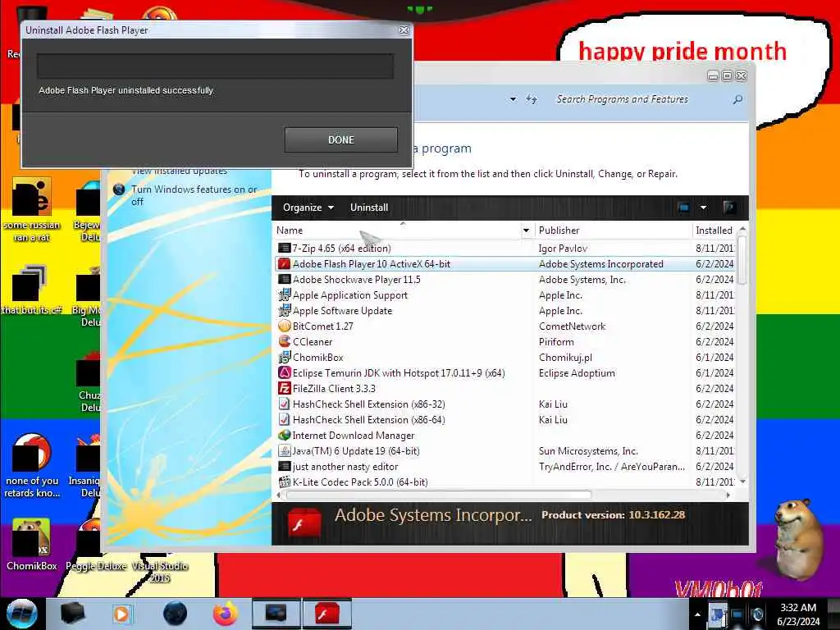Screen dimensions: 840x630
Task: Select the CCleaner icon in list
Action: pyautogui.click(x=285, y=341)
